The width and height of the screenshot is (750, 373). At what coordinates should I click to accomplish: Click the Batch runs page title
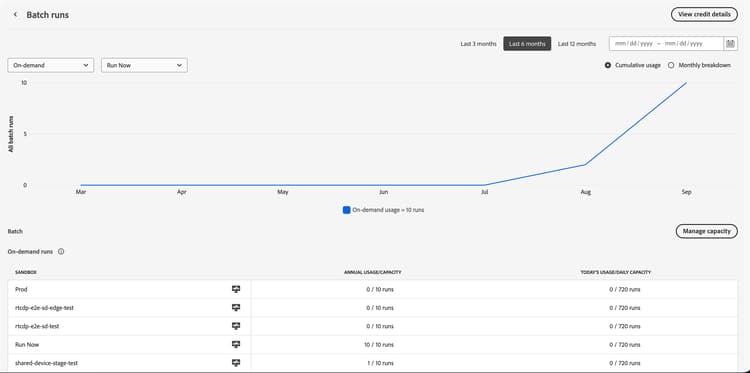[x=47, y=15]
